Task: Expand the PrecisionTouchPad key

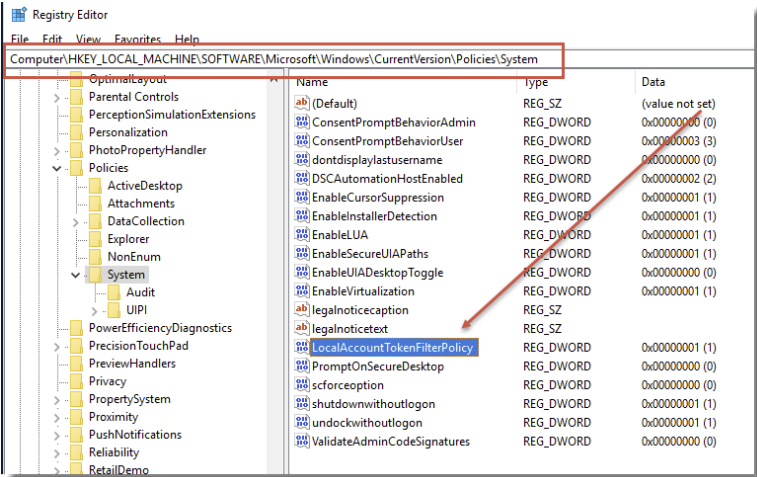Action: [x=56, y=347]
